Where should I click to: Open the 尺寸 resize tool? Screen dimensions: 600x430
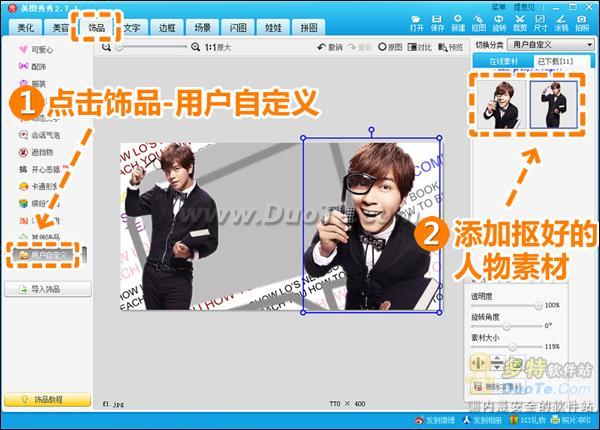coord(540,23)
